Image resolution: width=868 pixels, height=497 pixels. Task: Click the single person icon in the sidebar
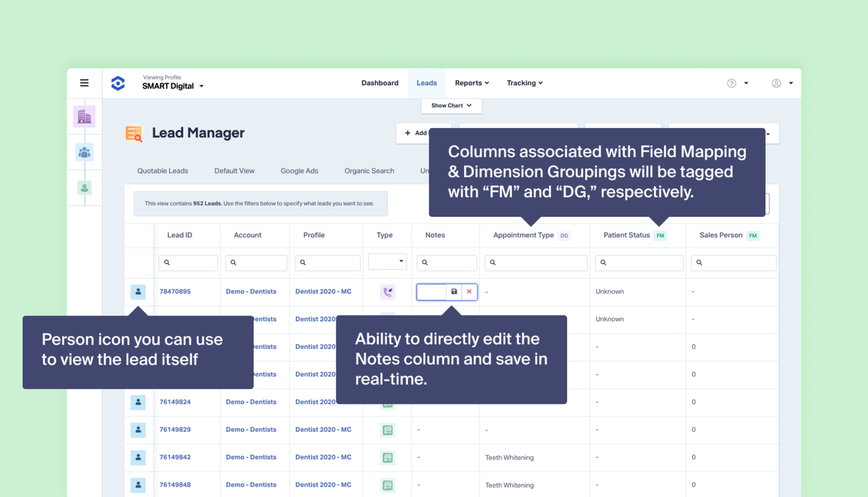click(84, 188)
